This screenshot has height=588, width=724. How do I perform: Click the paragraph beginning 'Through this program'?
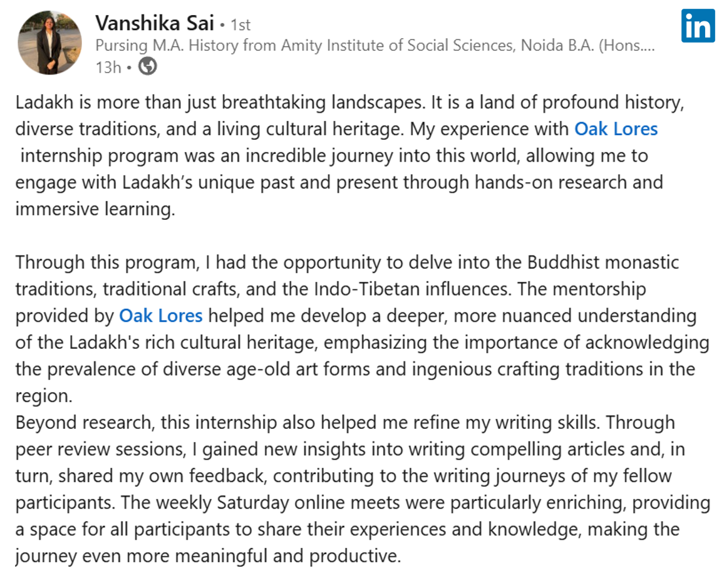click(363, 329)
